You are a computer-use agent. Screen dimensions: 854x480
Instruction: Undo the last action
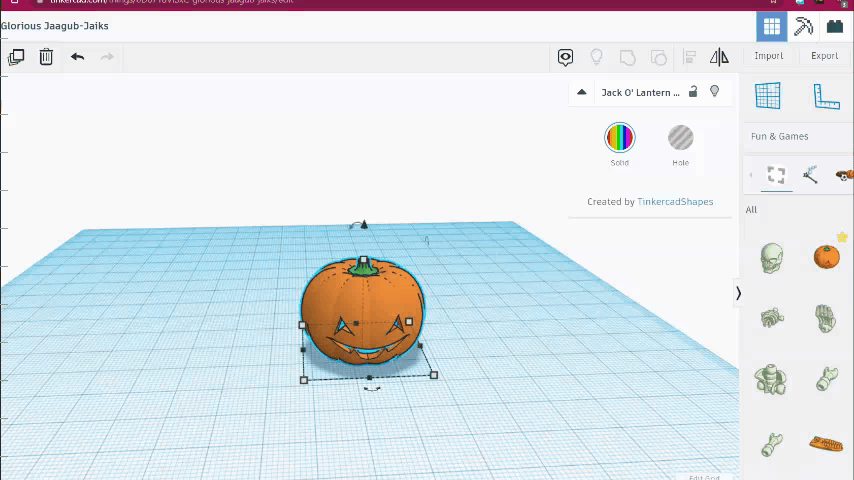click(x=77, y=57)
